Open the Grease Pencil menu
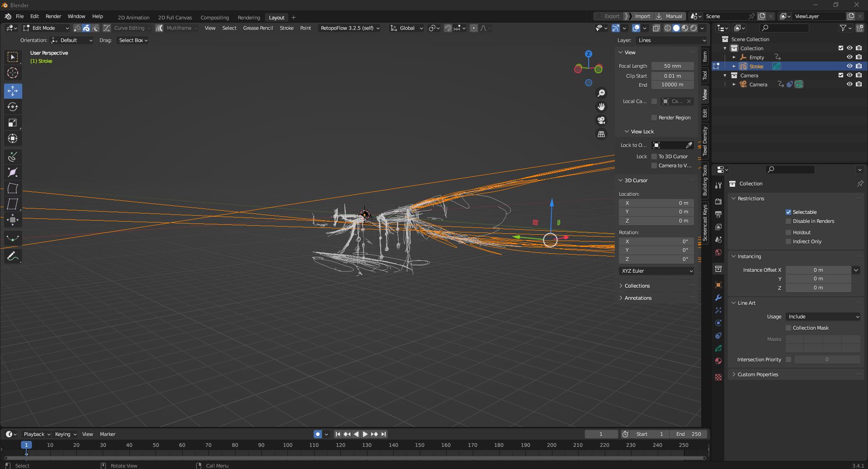This screenshot has width=868, height=469. (x=258, y=28)
